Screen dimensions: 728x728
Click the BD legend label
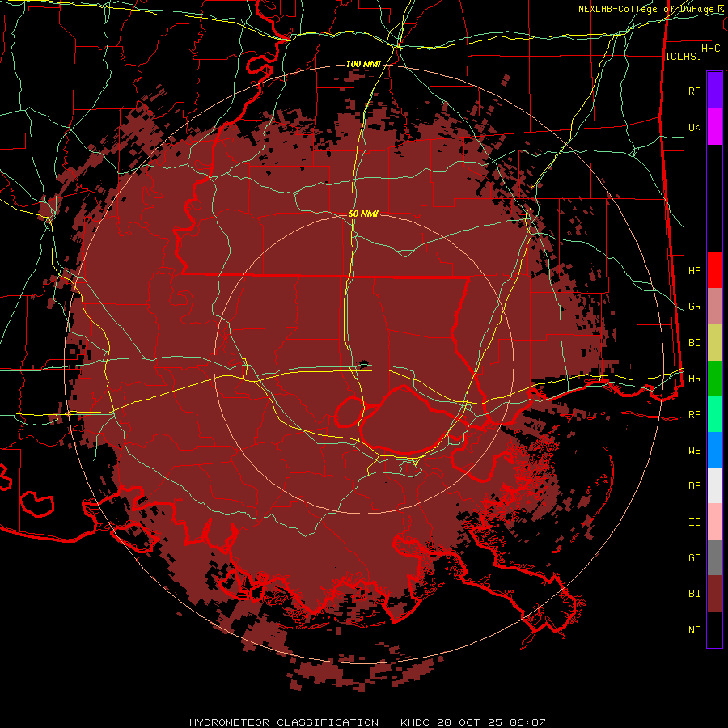coord(694,343)
